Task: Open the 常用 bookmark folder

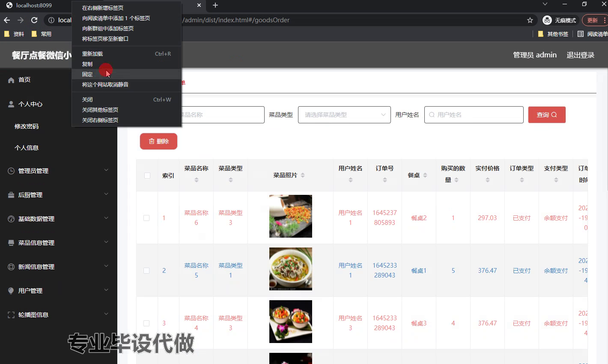Action: pos(42,34)
